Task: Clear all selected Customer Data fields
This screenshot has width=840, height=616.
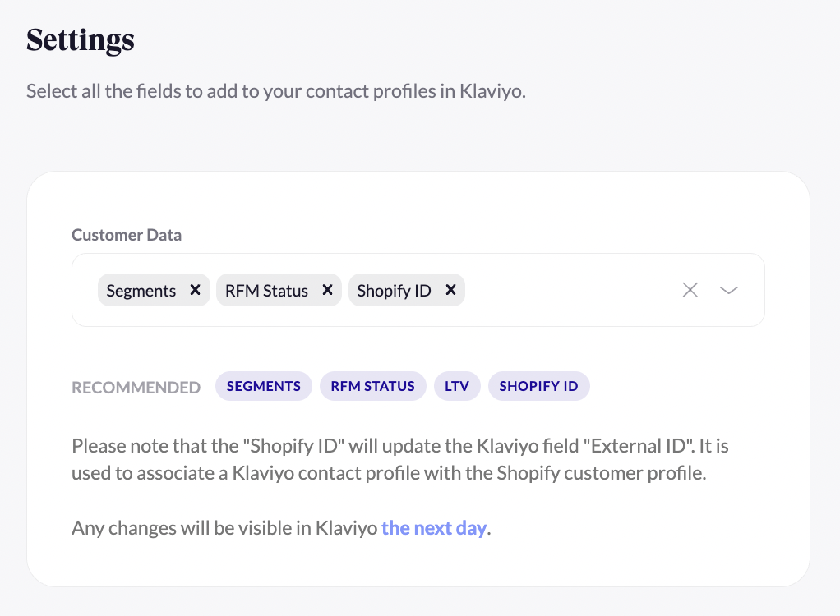Action: click(x=690, y=290)
